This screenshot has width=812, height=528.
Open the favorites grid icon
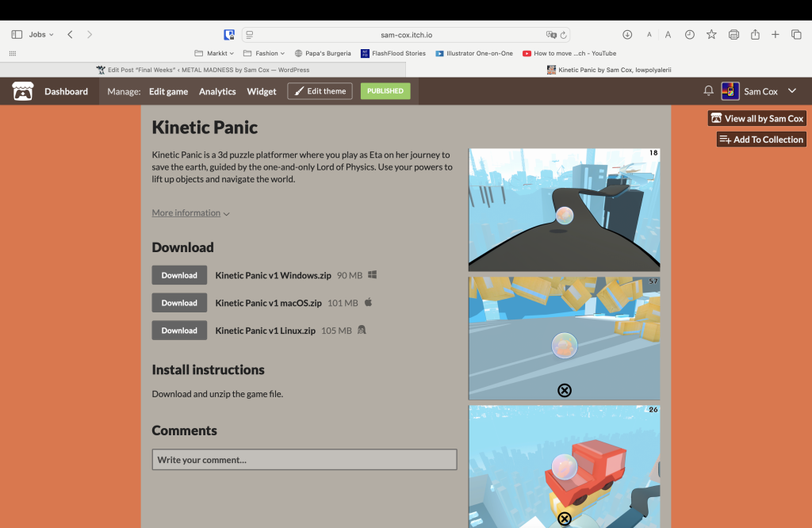click(x=13, y=53)
